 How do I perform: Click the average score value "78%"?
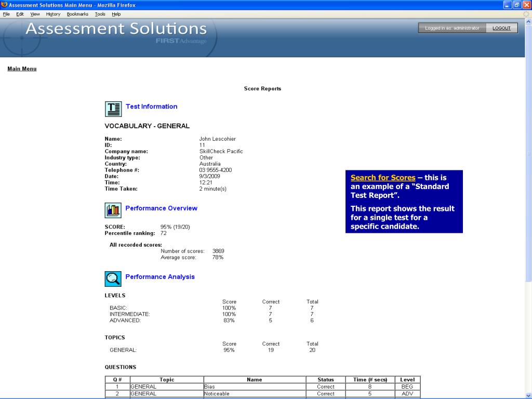click(x=218, y=258)
